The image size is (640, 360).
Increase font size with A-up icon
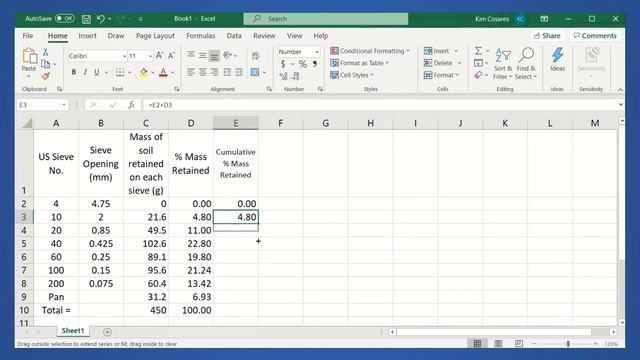160,56
